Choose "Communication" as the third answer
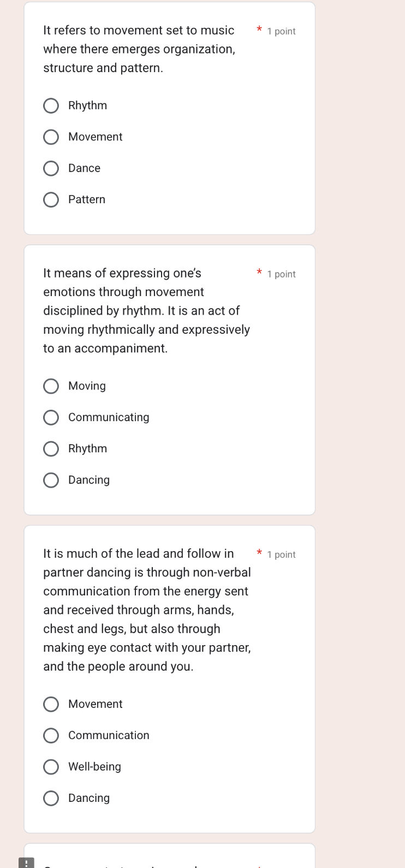The height and width of the screenshot is (868, 405). 51,735
